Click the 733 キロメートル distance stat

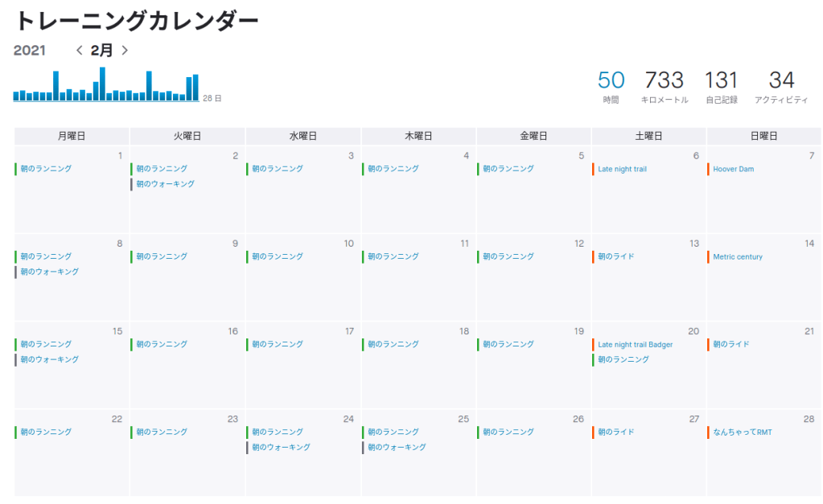664,88
